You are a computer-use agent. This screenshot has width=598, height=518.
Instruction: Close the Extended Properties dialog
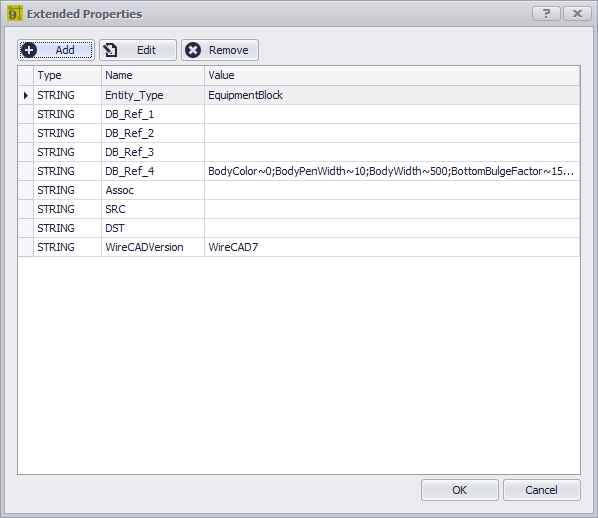[577, 14]
